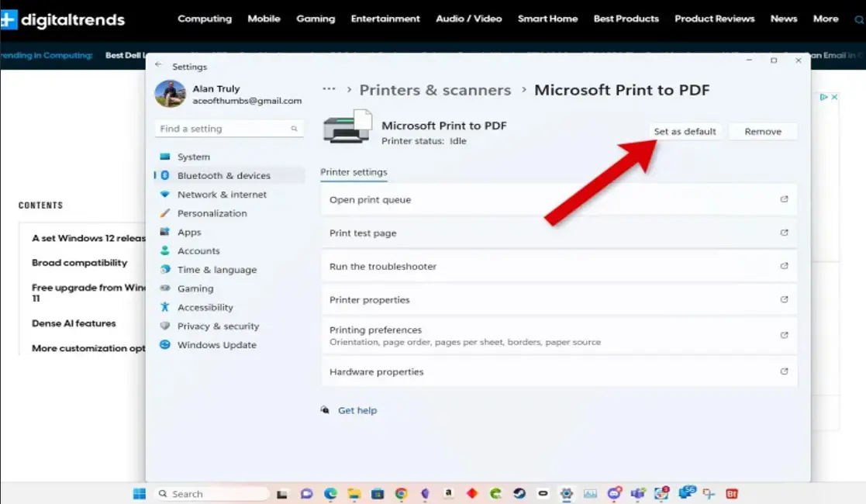Launch Microsoft Store from the taskbar

[378, 493]
